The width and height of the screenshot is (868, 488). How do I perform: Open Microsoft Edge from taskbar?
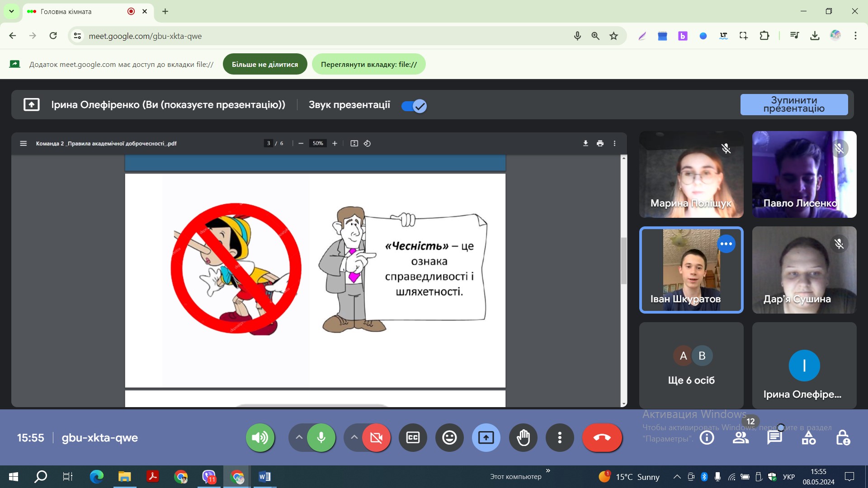click(x=96, y=477)
